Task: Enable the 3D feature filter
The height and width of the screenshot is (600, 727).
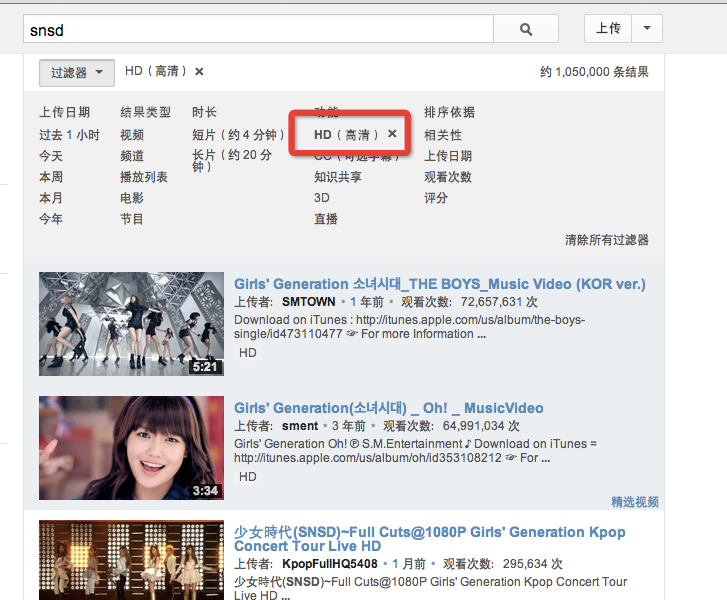Action: tap(322, 198)
